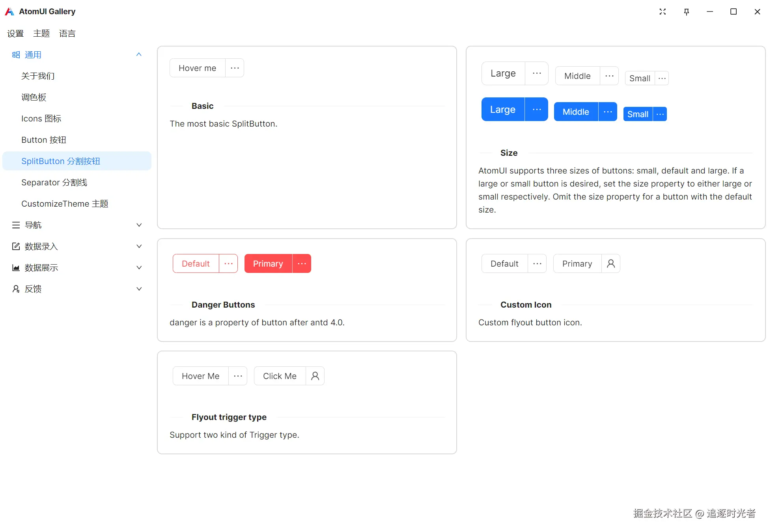Open the Button 按钮 sidebar page
Image resolution: width=769 pixels, height=532 pixels.
click(x=44, y=140)
